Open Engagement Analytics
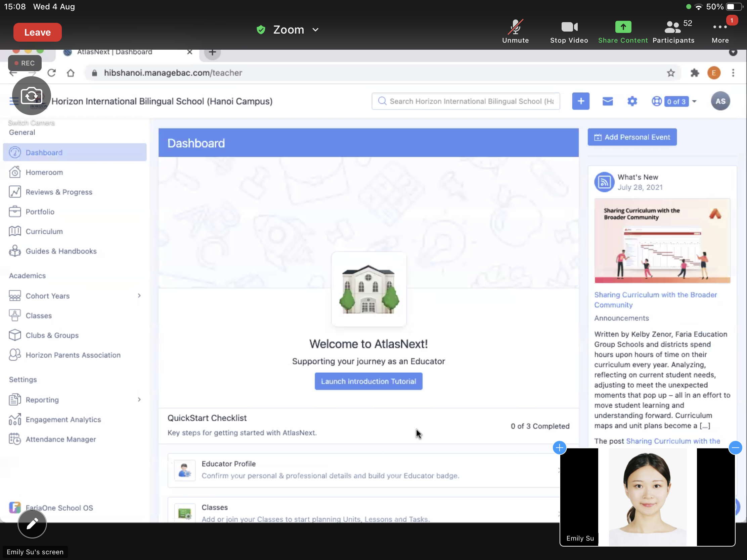This screenshot has height=560, width=747. point(75,420)
